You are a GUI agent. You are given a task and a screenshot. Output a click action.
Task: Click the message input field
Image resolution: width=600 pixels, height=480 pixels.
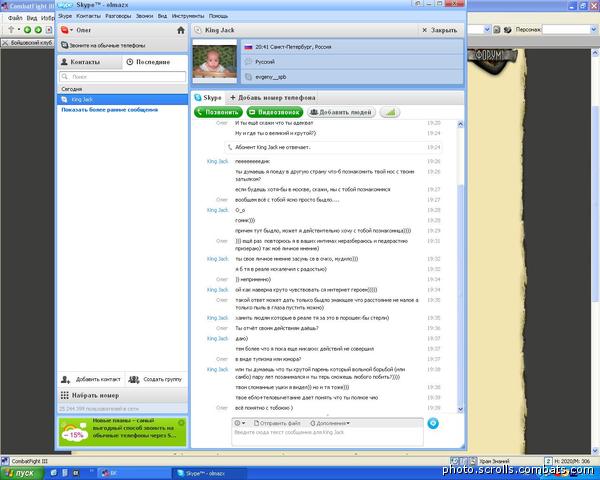(x=328, y=436)
